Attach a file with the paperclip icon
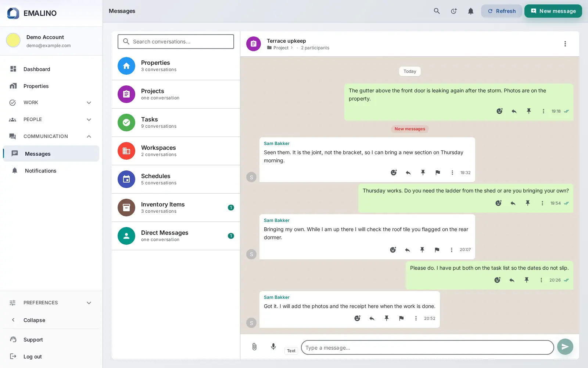588x368 pixels. (x=254, y=347)
